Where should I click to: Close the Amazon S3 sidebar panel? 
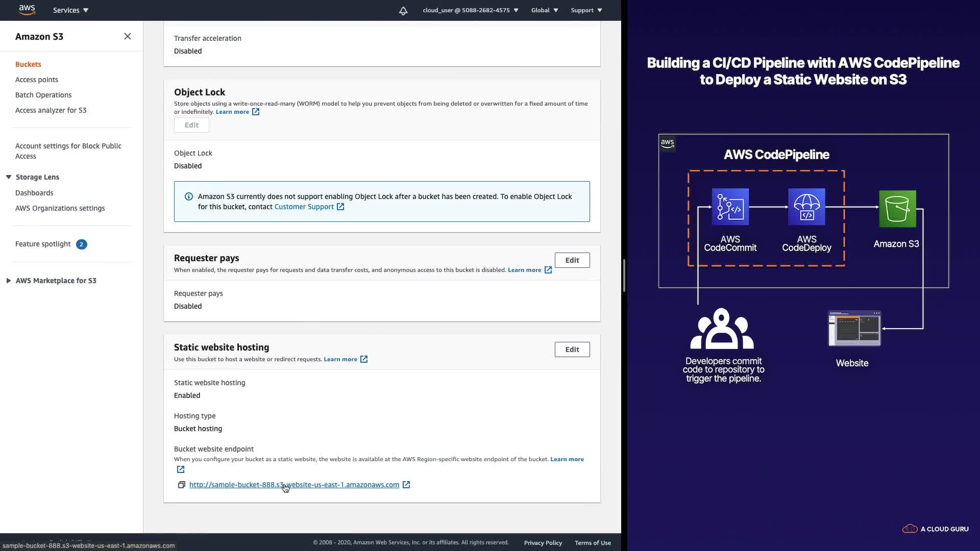128,36
